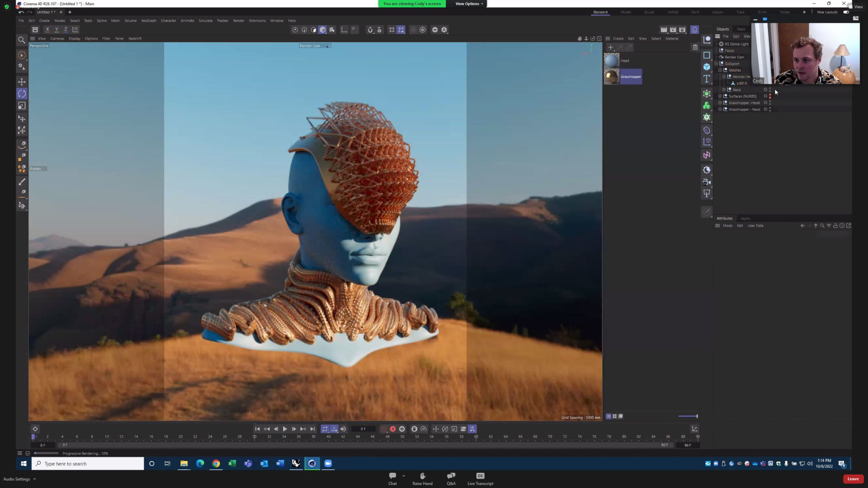Click the Render to Picture Viewer icon
Viewport: 868px width, 488px height.
(x=673, y=30)
